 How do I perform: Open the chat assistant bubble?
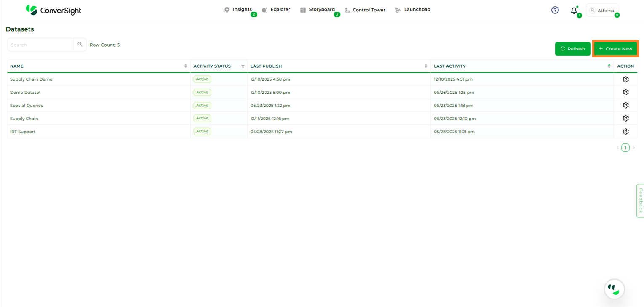614,289
